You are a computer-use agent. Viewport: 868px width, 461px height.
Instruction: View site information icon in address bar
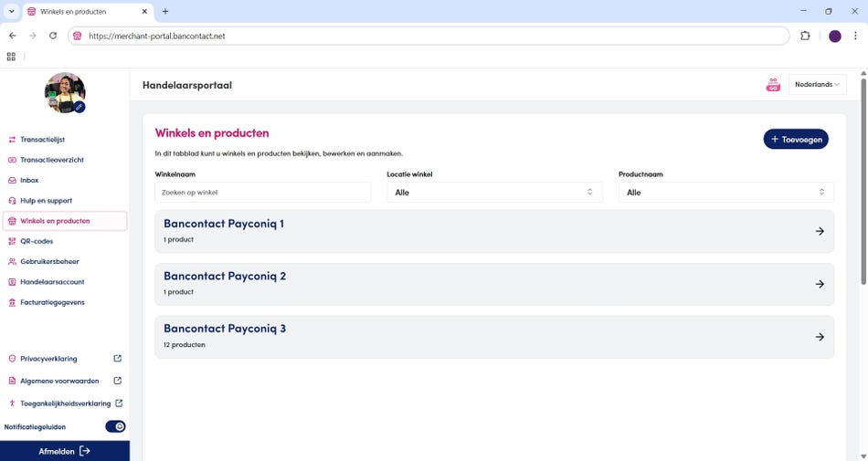tap(78, 36)
